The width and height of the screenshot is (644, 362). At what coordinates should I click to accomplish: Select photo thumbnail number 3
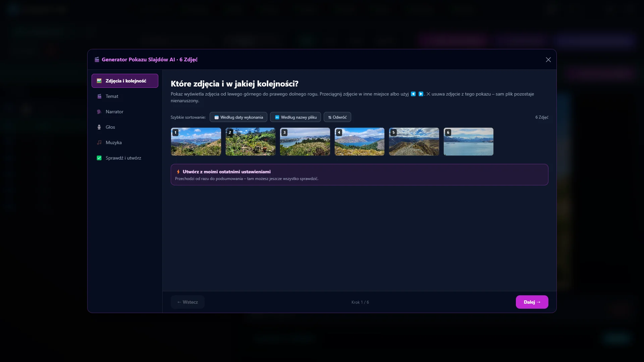[x=305, y=141]
